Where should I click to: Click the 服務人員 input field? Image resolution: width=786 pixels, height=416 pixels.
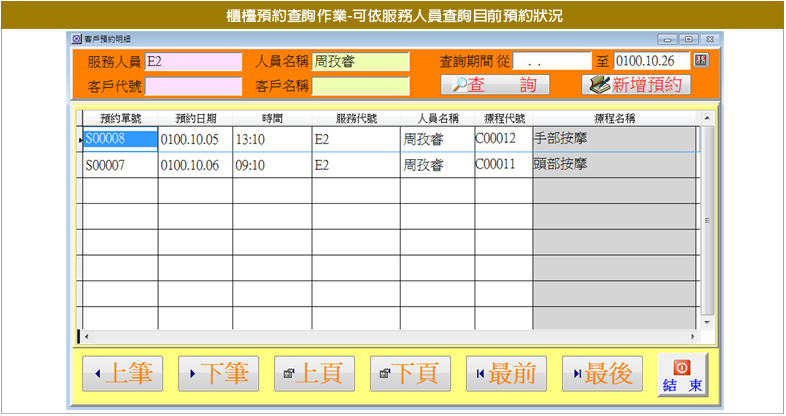(193, 62)
